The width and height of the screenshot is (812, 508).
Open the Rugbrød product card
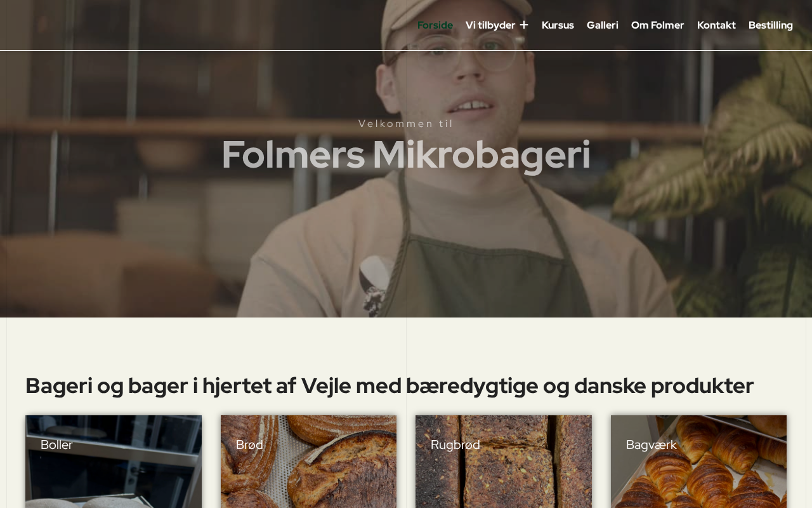point(504,462)
